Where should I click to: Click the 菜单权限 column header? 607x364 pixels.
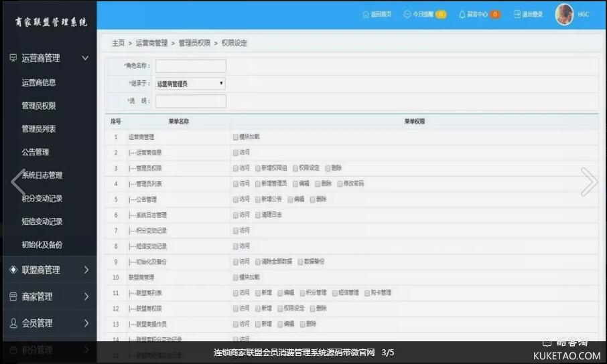[414, 122]
